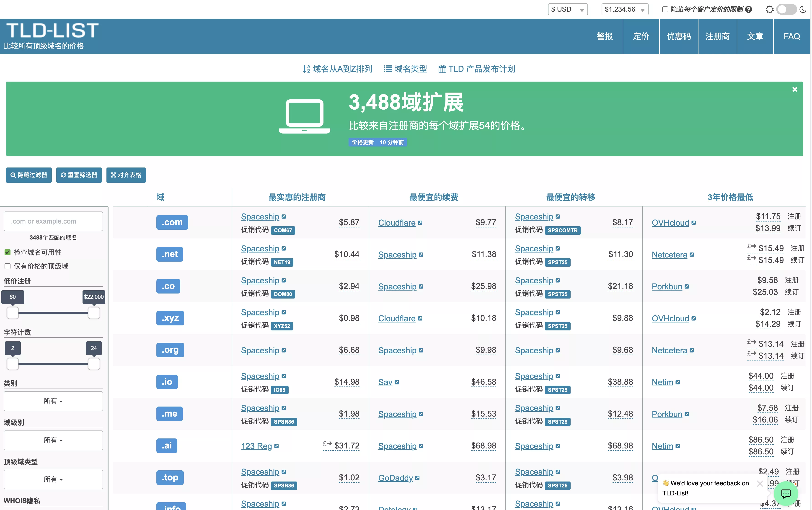Enable the 隐藏每个客户定价的限制 checkbox
812x510 pixels.
click(665, 9)
